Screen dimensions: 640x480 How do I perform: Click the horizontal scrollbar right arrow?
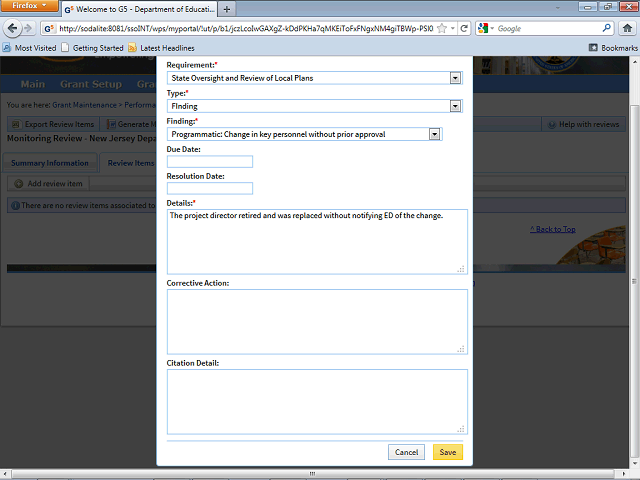click(624, 473)
